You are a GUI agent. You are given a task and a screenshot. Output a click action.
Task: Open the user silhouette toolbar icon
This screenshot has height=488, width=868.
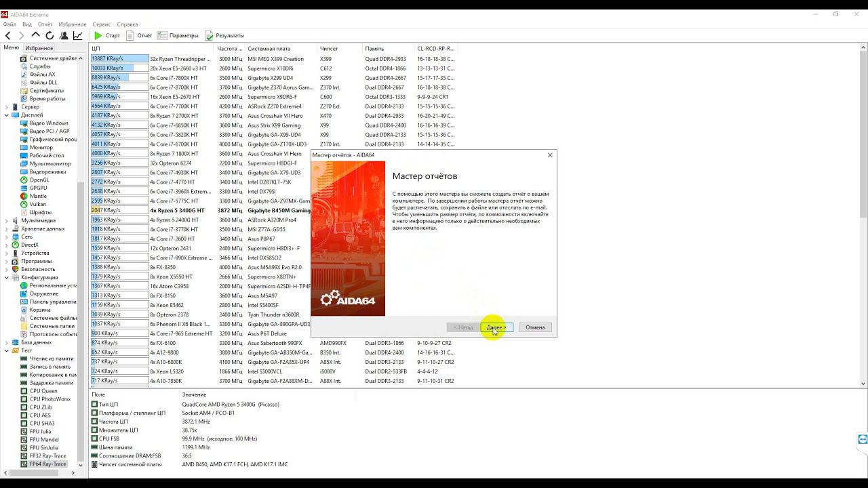(x=64, y=35)
